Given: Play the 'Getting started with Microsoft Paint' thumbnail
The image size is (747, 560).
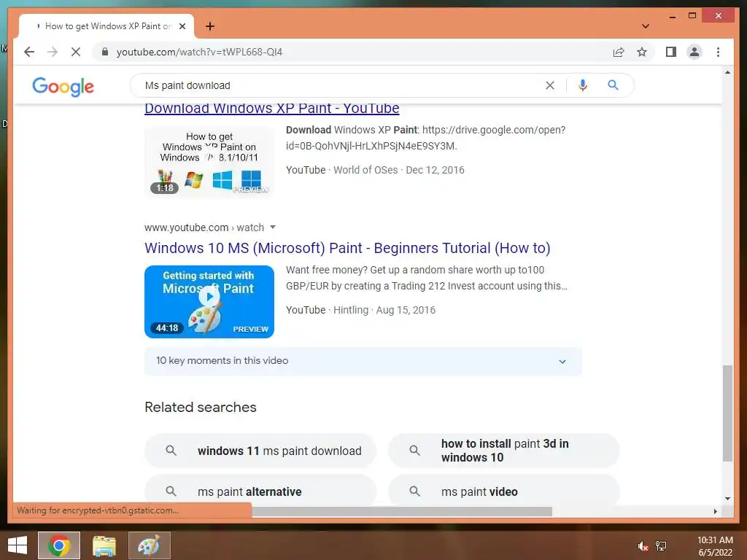Looking at the screenshot, I should point(209,301).
